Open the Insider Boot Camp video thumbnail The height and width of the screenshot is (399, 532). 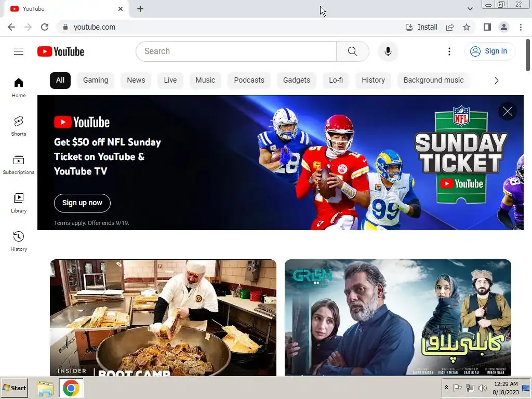[x=163, y=317]
